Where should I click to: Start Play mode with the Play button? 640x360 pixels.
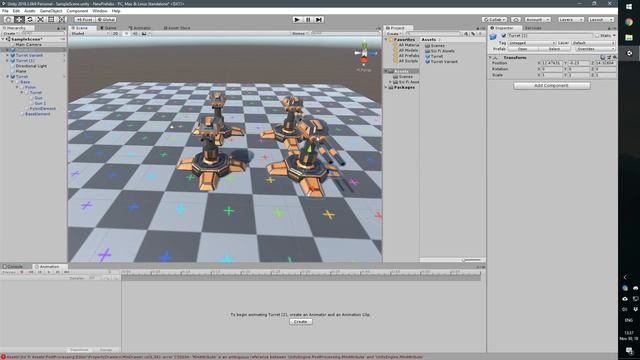297,20
